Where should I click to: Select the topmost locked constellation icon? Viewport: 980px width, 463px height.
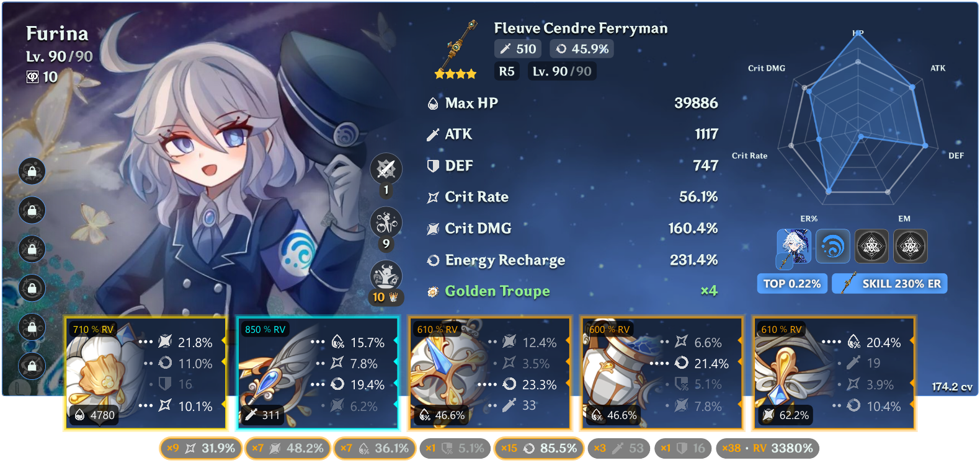coord(32,172)
